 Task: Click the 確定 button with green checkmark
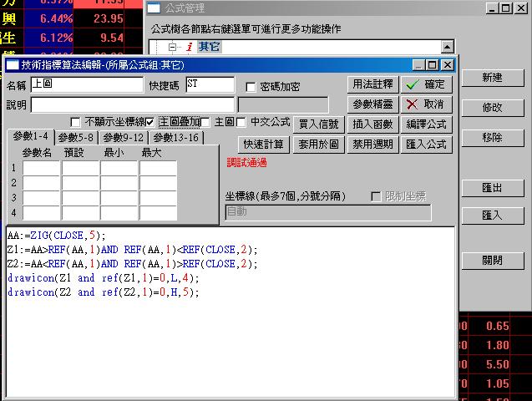(426, 84)
